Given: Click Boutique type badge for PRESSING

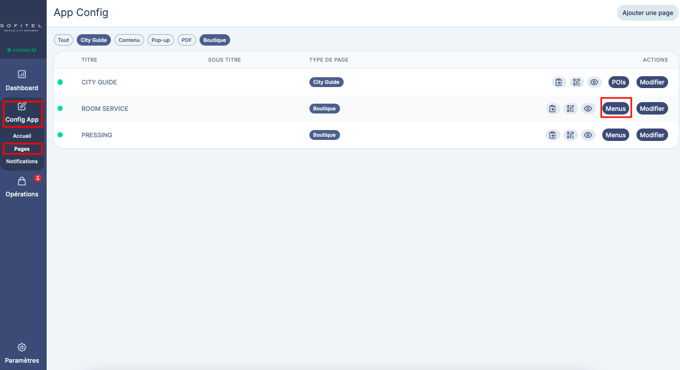Looking at the screenshot, I should pos(324,135).
